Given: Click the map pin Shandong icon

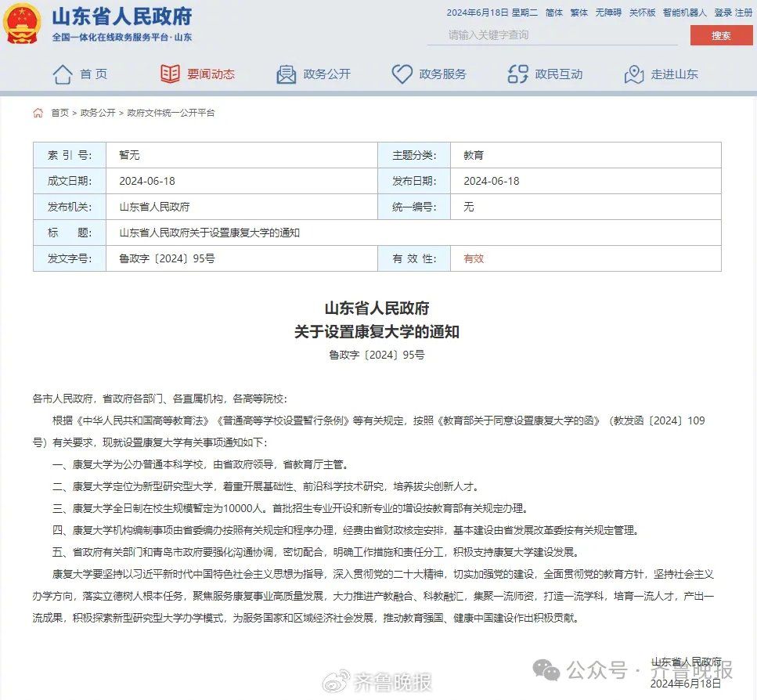Looking at the screenshot, I should (x=634, y=74).
